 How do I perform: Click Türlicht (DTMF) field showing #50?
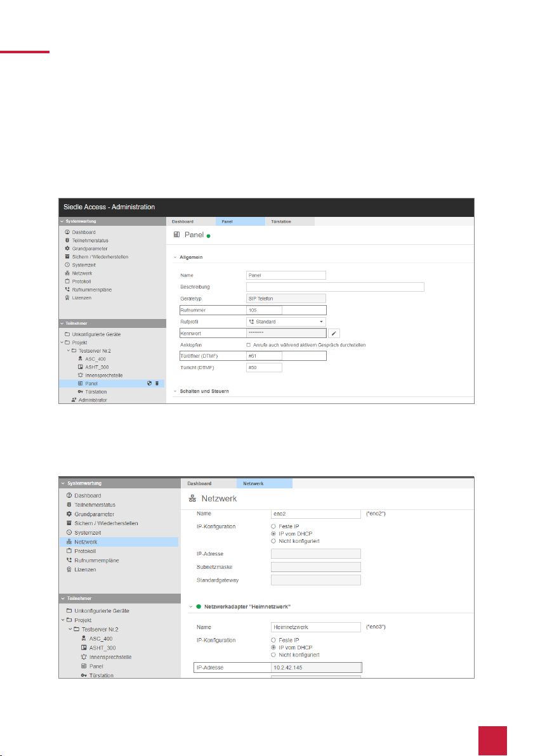(265, 367)
